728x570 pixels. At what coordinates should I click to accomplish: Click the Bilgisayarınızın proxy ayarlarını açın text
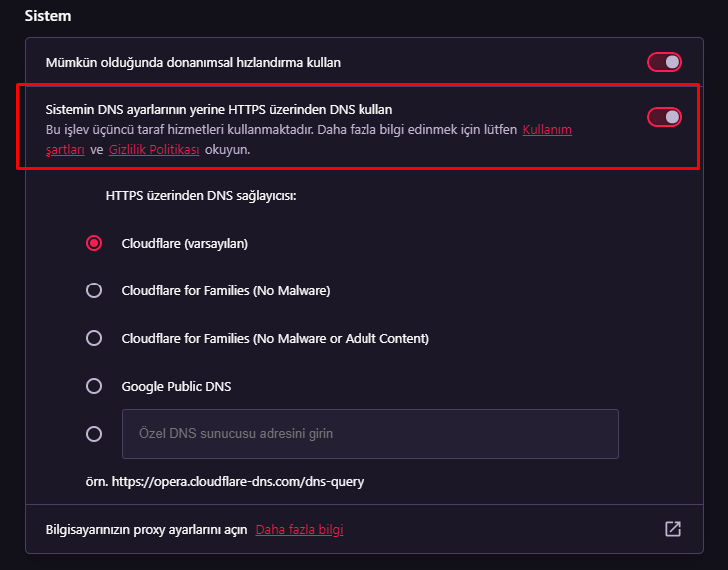point(146,529)
